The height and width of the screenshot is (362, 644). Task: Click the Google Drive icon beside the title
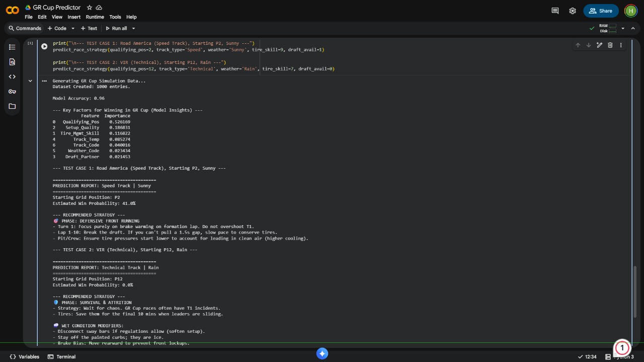28,8
